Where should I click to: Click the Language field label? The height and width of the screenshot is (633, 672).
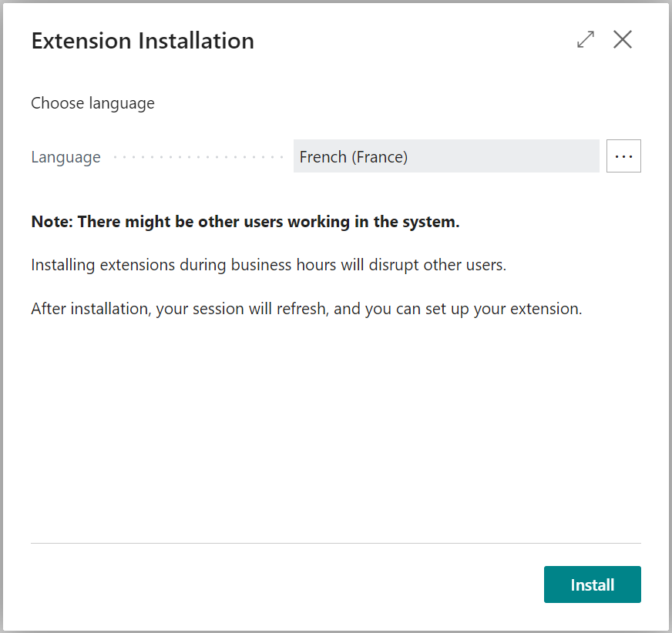pos(66,157)
